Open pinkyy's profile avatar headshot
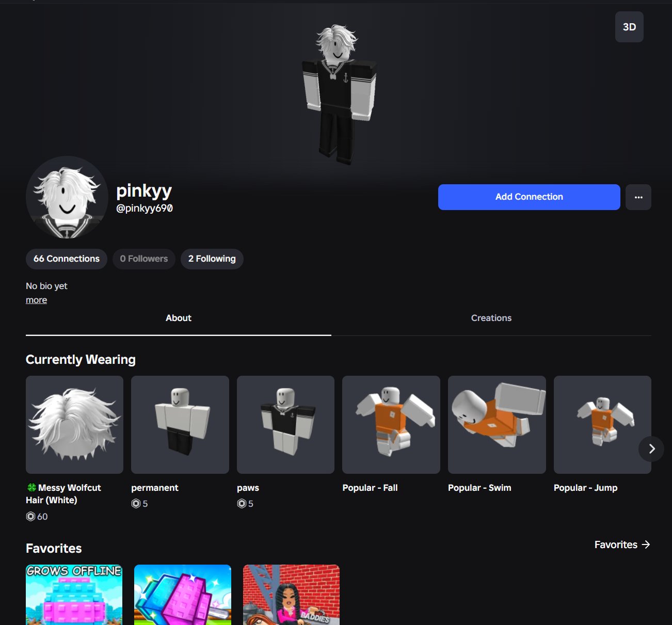Screen dimensions: 672x625 pos(67,197)
